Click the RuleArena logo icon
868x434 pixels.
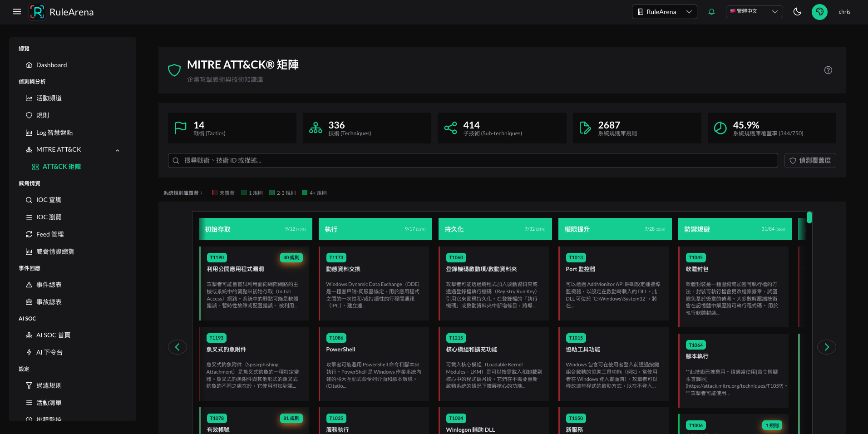37,12
